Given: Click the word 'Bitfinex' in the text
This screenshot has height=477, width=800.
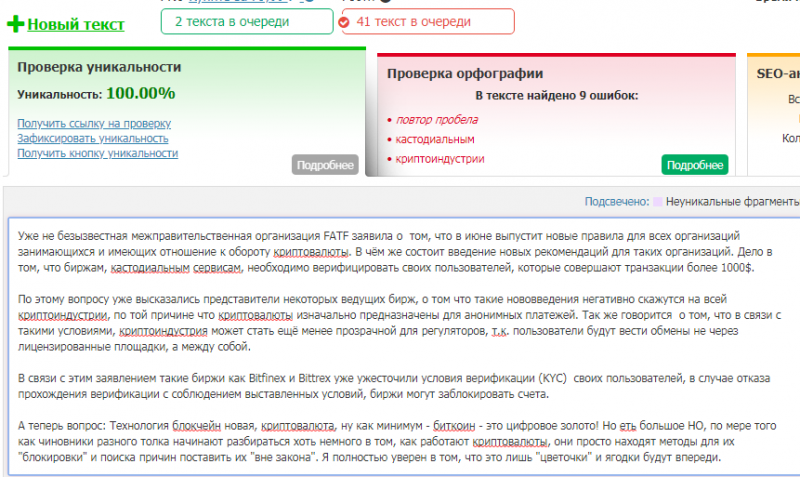Looking at the screenshot, I should pyautogui.click(x=267, y=379).
